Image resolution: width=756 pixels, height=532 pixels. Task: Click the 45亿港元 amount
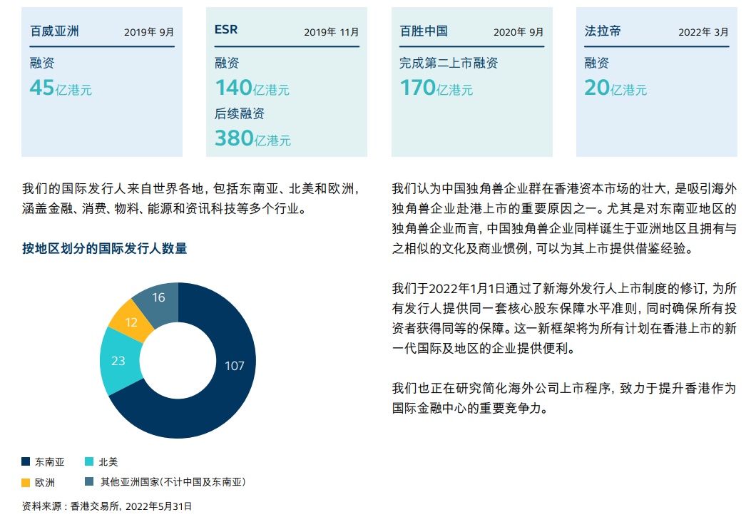[x=61, y=88]
